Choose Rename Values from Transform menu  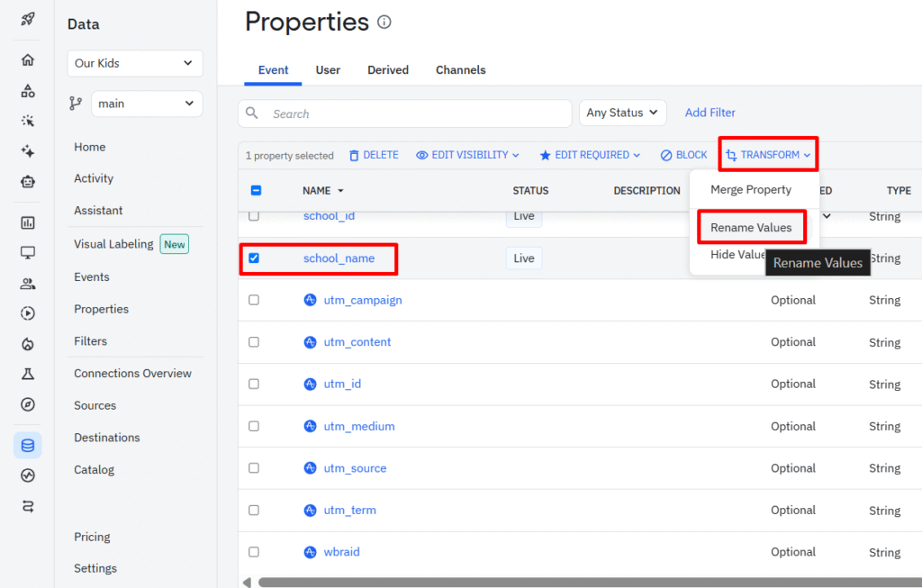click(x=751, y=228)
